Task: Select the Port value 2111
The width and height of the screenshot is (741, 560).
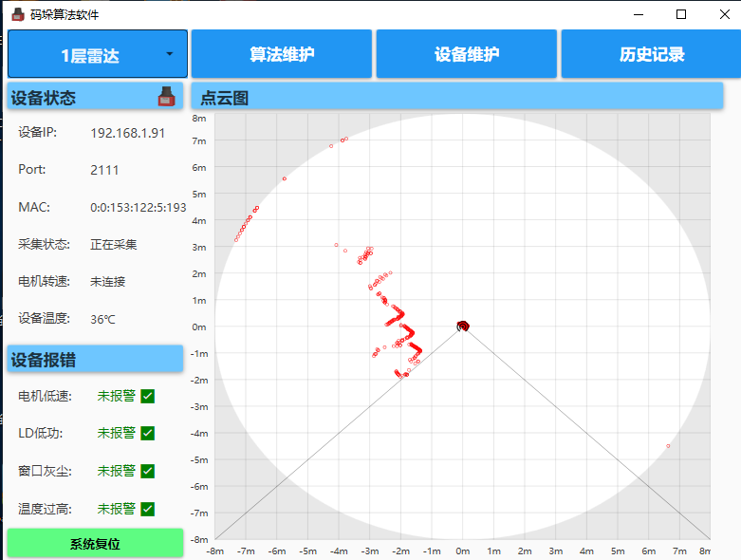Action: click(104, 170)
